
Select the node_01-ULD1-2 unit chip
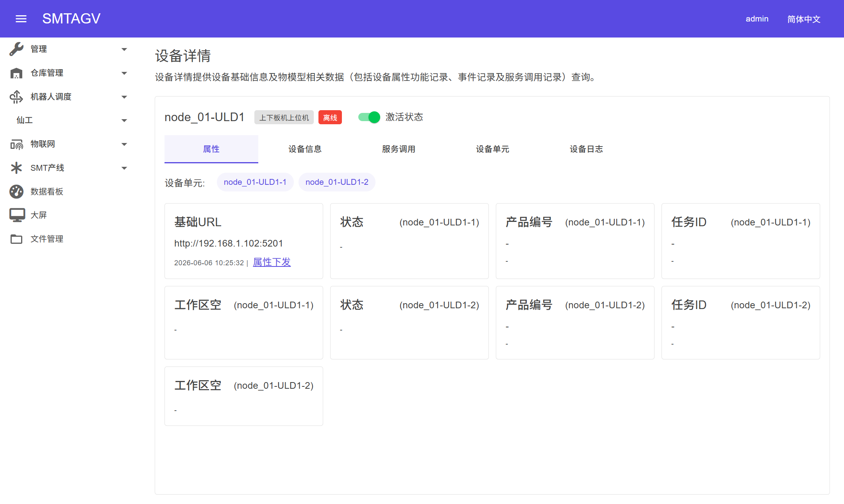click(337, 182)
